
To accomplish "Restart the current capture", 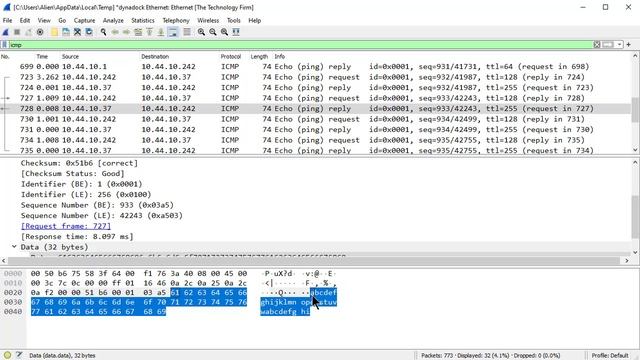I will tap(29, 32).
